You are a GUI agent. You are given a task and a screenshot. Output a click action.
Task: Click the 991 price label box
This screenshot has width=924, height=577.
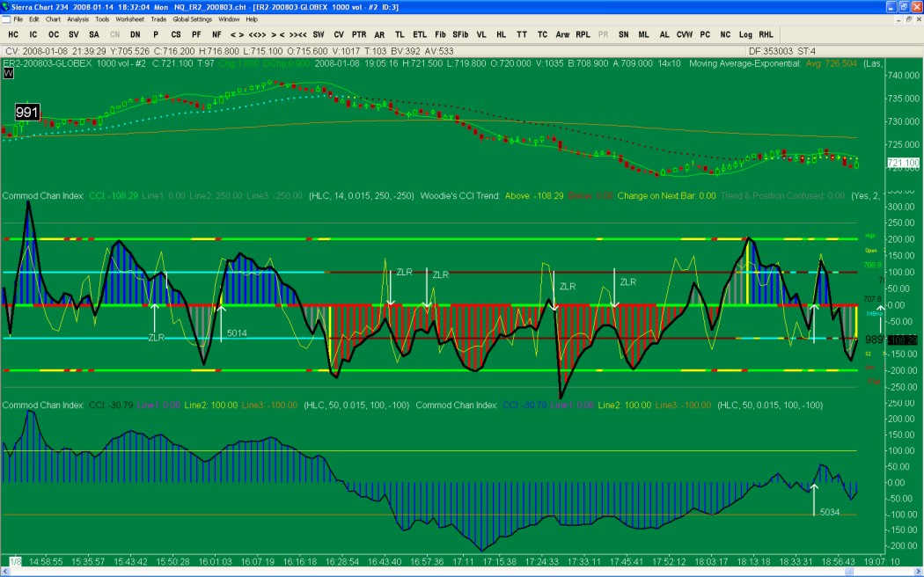[27, 113]
